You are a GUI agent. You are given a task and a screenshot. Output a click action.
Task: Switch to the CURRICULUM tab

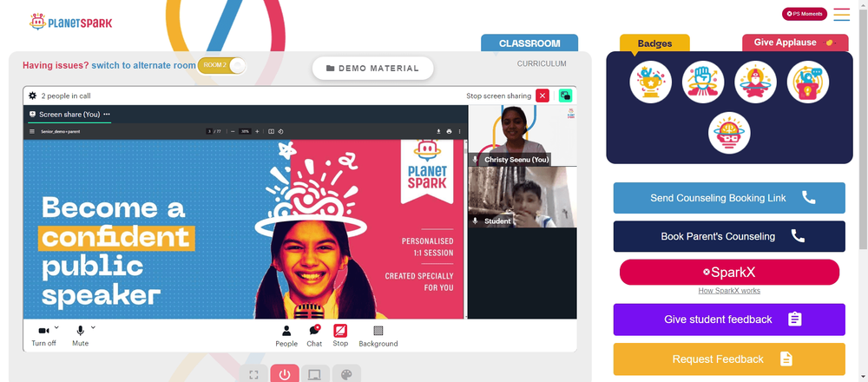(542, 63)
